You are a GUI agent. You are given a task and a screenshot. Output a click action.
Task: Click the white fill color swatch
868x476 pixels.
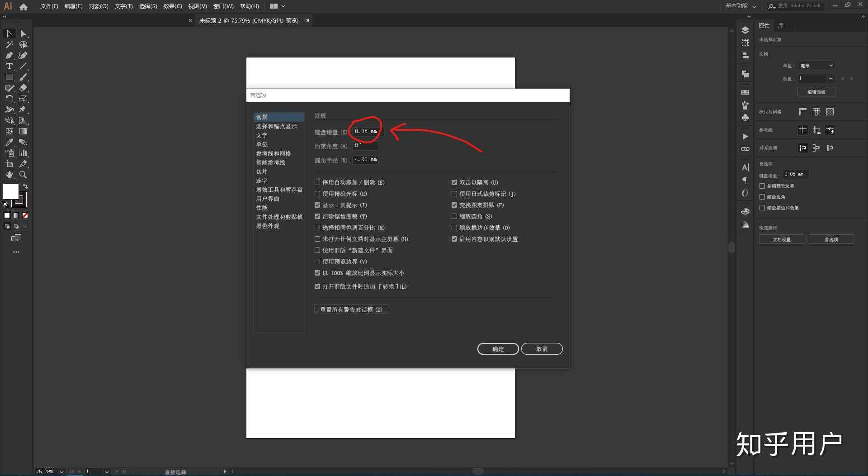click(10, 191)
